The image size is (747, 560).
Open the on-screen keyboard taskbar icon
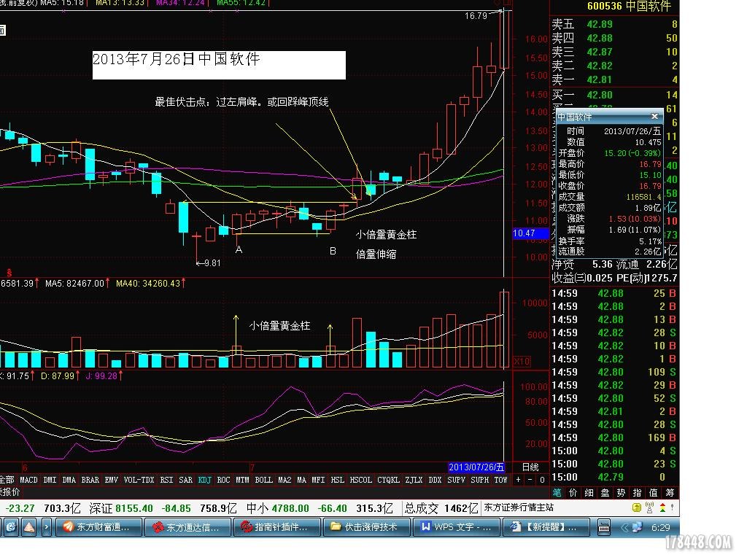pos(603,526)
